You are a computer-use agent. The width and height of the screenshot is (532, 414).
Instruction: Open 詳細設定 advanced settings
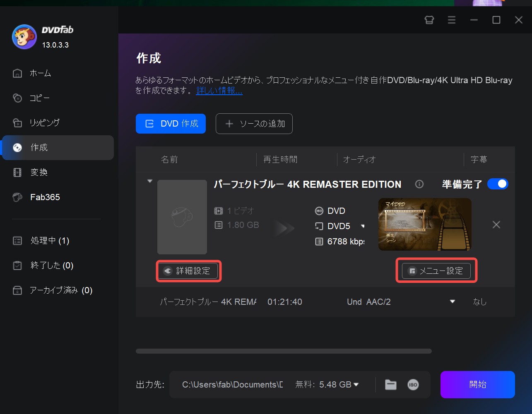pyautogui.click(x=188, y=271)
